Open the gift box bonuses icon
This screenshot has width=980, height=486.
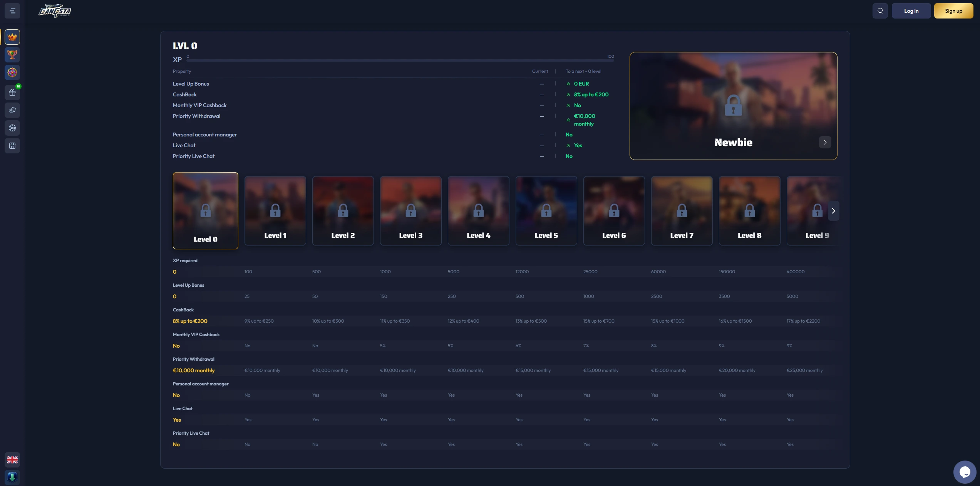(x=12, y=92)
